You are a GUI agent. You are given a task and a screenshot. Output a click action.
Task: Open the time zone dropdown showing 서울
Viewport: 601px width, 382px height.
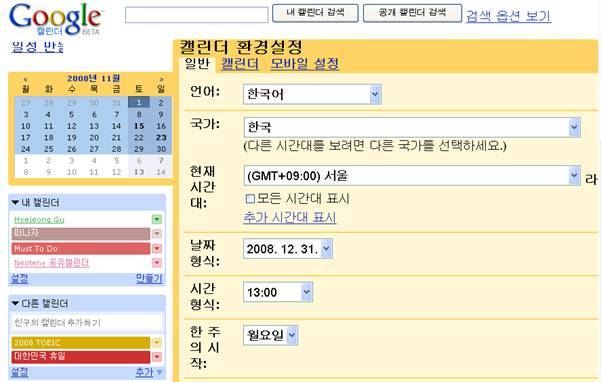(412, 175)
